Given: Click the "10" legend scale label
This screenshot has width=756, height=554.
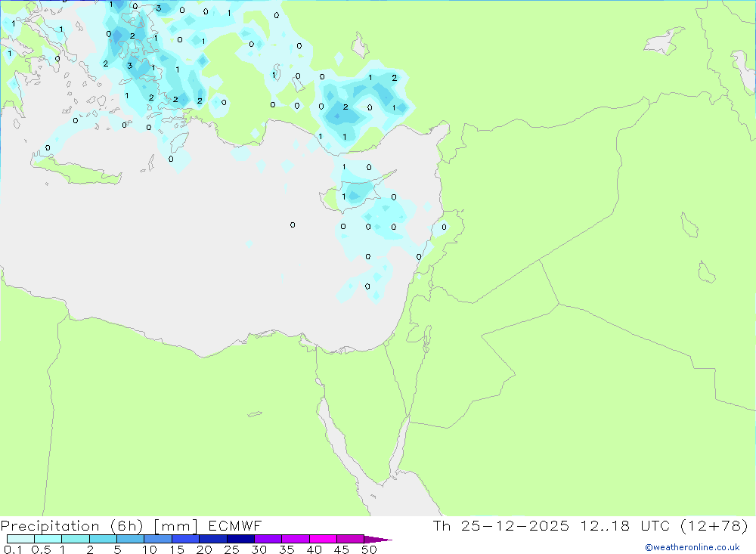Looking at the screenshot, I should click(150, 549).
